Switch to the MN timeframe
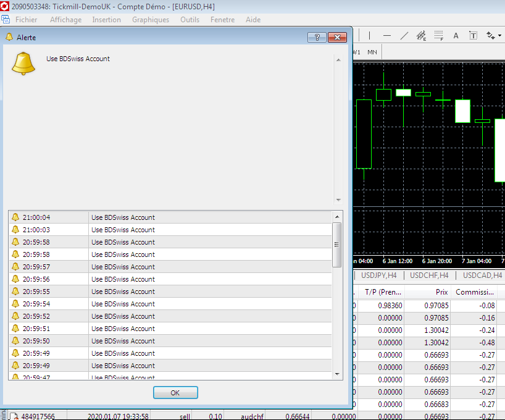Viewport: 505px width, 420px height. [x=372, y=52]
